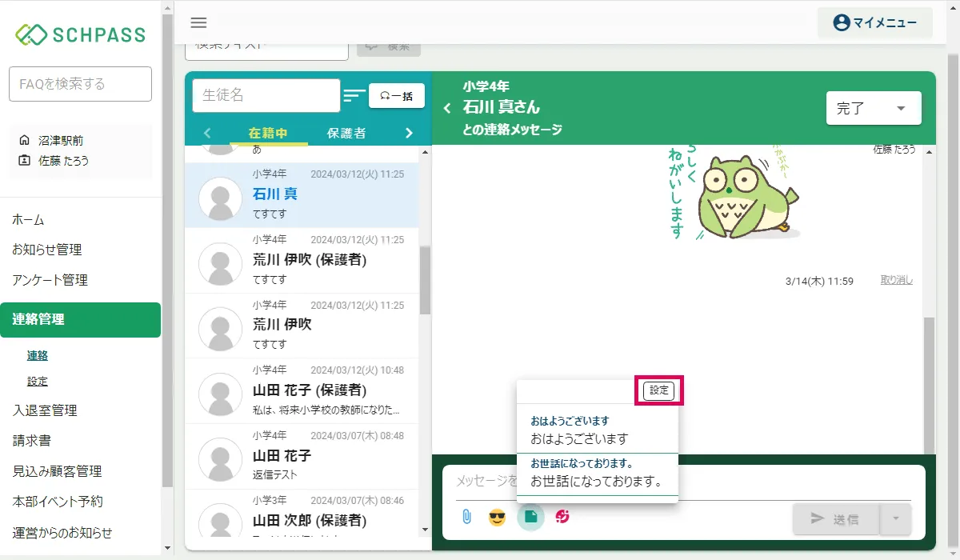Open the student list sort filter icon

(x=354, y=95)
